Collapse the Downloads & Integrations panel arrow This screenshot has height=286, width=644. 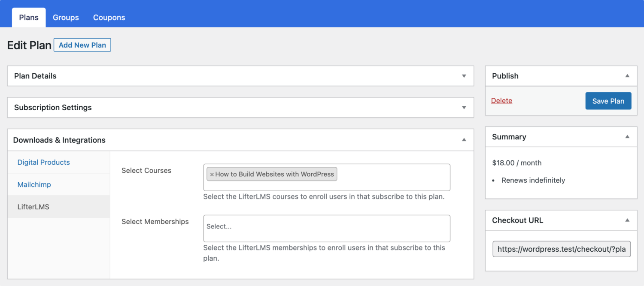464,140
